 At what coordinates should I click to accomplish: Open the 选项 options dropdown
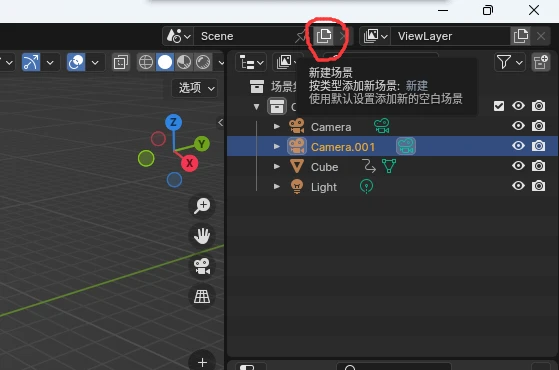(196, 88)
